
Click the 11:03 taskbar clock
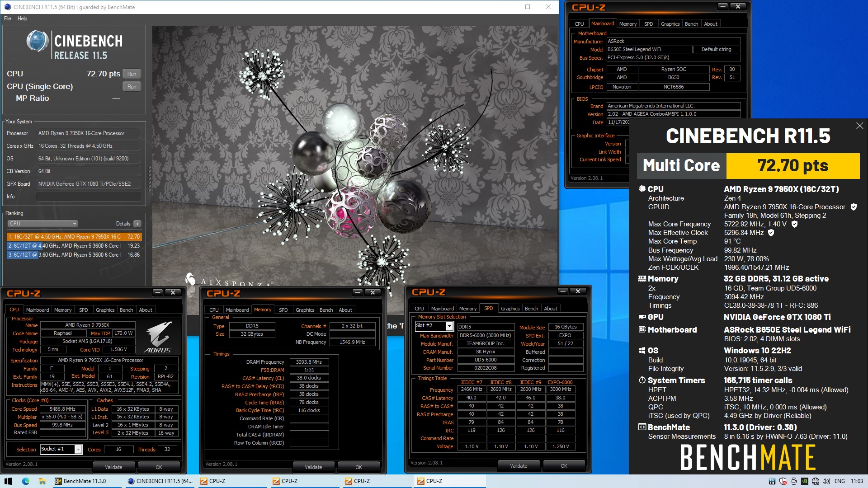tap(857, 481)
